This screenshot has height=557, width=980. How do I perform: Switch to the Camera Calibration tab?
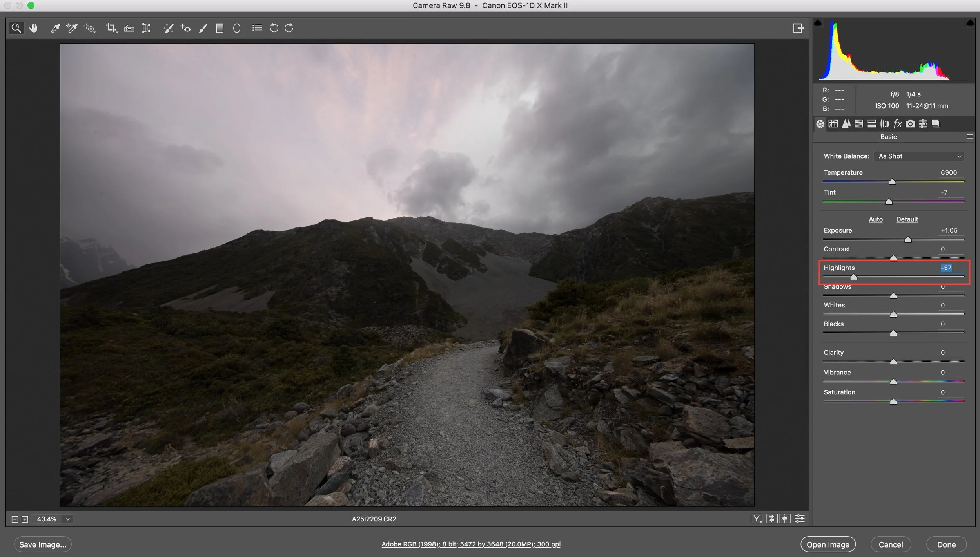[x=911, y=124]
